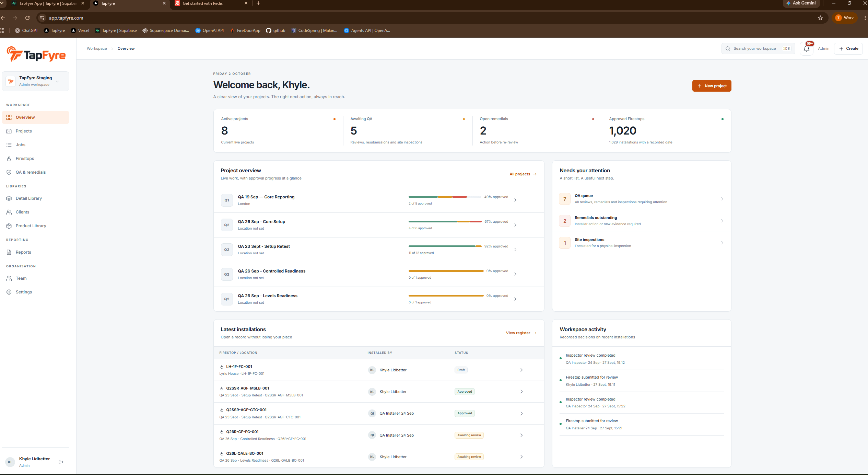Click Ask Gemini in the title bar
The height and width of the screenshot is (475, 868).
(x=801, y=3)
